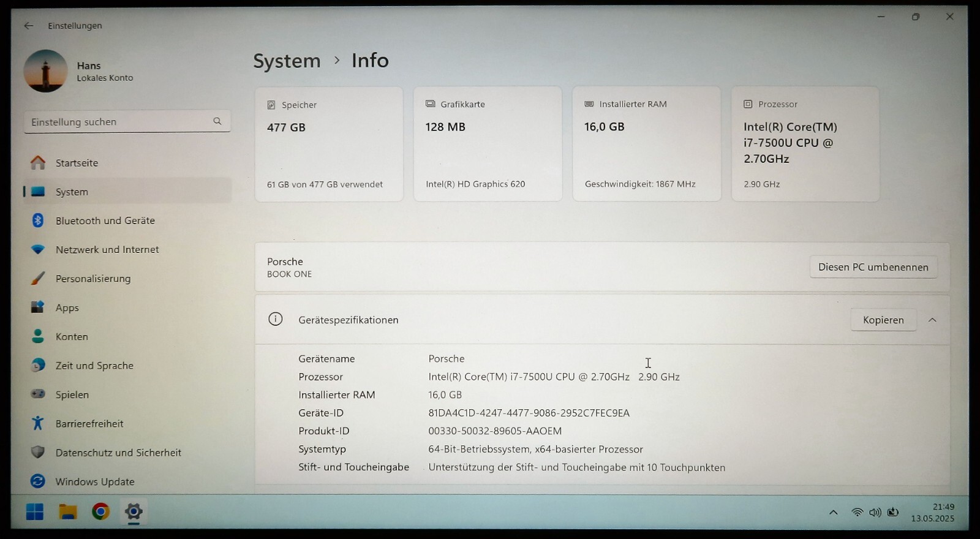Click the Grafikkarte card icon
This screenshot has width=980, height=539.
tap(431, 104)
